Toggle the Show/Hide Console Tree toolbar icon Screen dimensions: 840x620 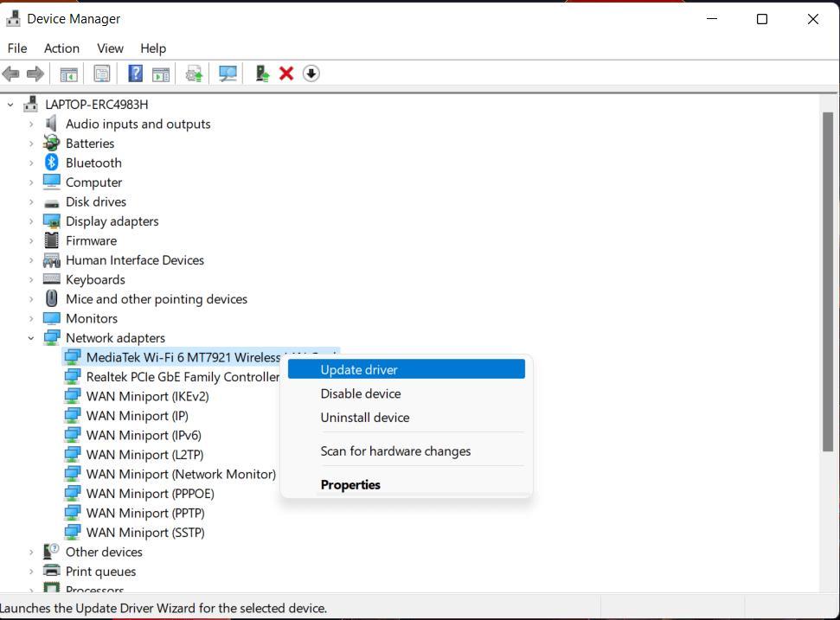[68, 74]
